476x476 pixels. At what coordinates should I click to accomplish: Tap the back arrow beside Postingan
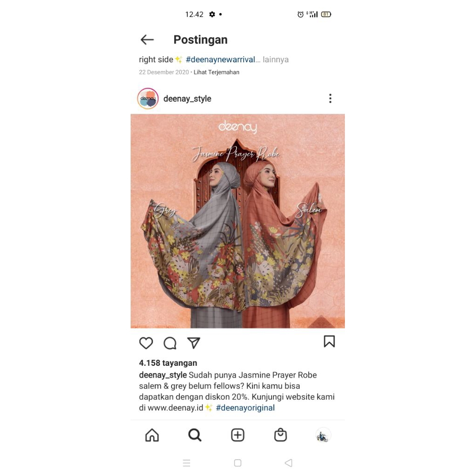(x=147, y=40)
